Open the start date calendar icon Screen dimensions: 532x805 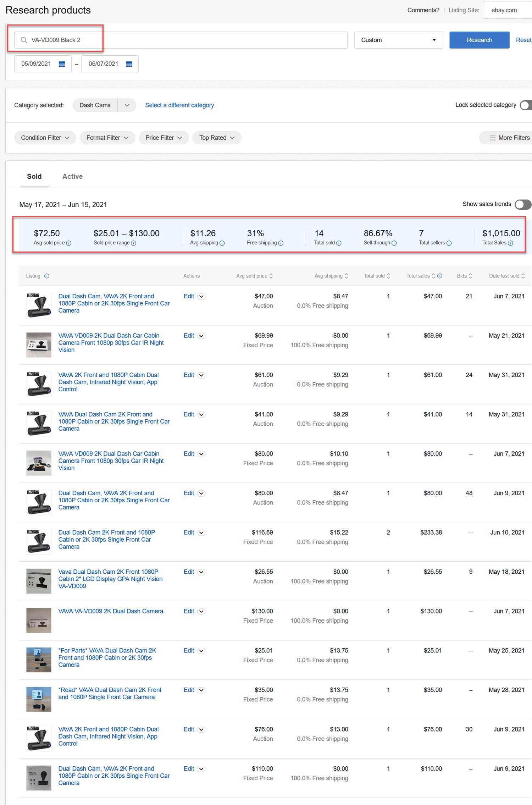pos(62,64)
